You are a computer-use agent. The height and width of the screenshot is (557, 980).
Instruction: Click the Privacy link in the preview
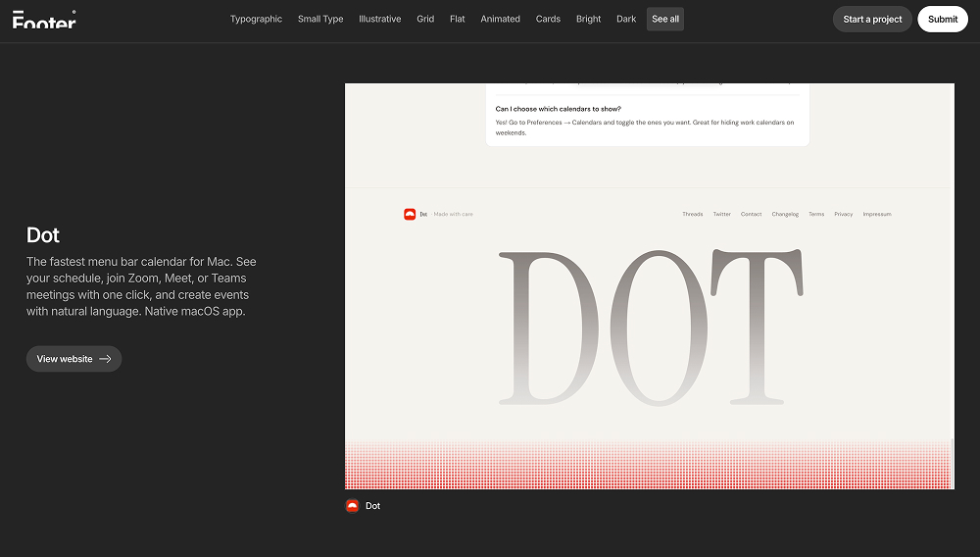(843, 215)
